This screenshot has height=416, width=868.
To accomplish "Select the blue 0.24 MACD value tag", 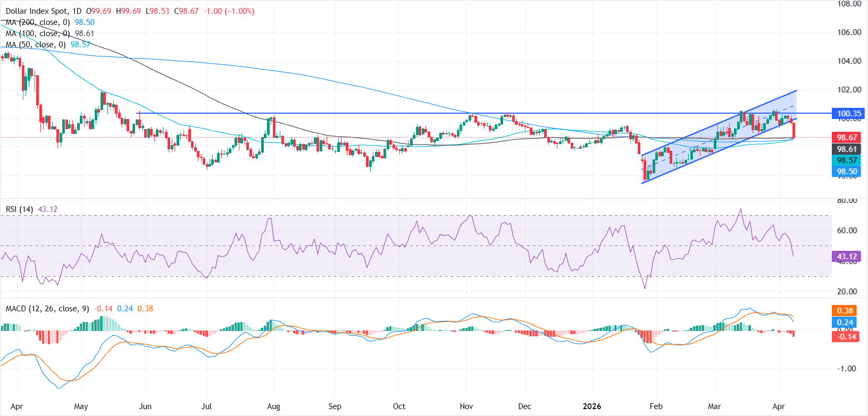I will pos(845,322).
